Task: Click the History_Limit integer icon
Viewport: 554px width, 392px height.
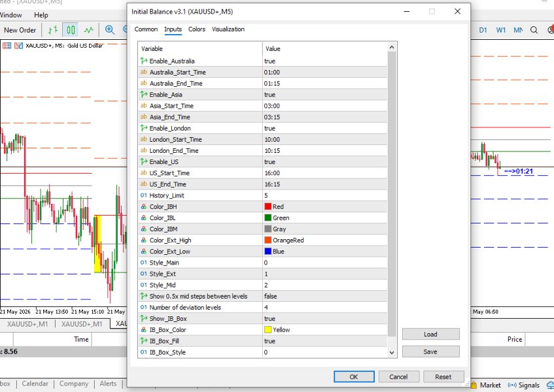Action: [144, 195]
